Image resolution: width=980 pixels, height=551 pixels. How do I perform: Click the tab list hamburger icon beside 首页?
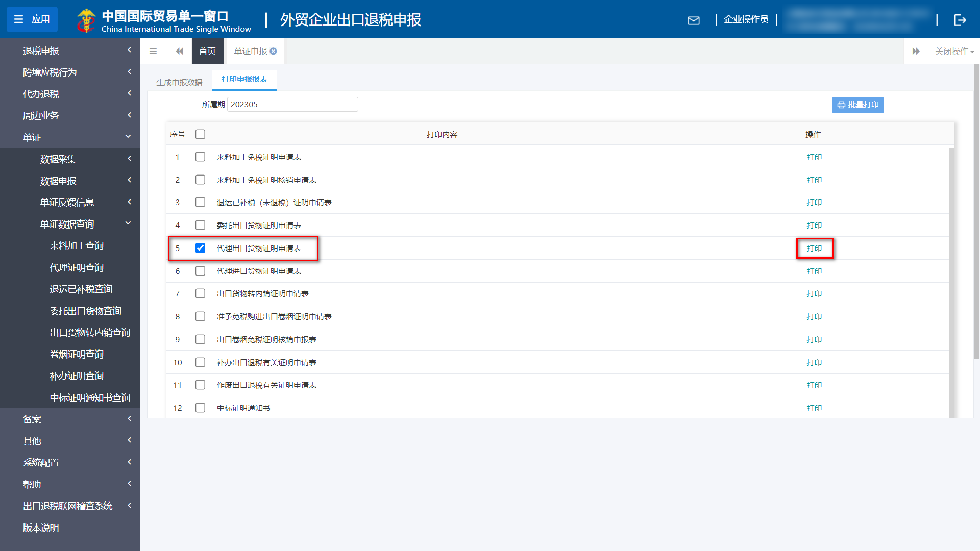(x=153, y=51)
